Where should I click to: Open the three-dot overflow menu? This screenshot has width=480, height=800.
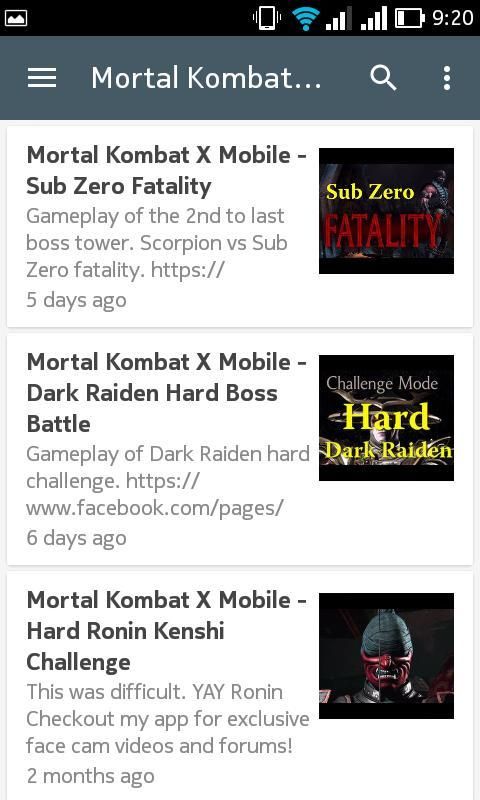(447, 78)
